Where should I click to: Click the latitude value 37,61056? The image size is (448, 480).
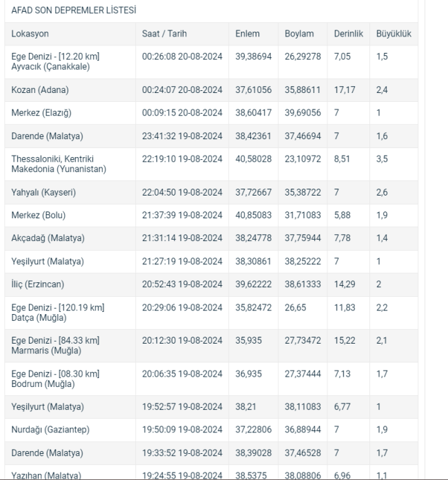[x=254, y=90]
